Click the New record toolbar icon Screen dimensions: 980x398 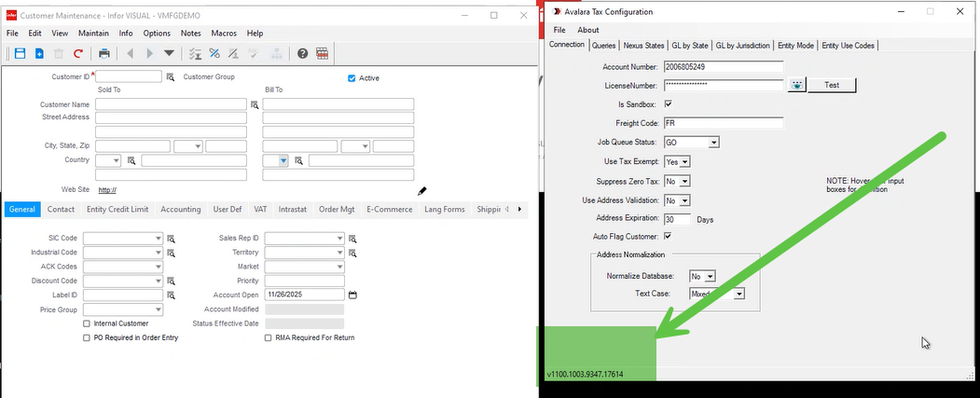[x=39, y=54]
